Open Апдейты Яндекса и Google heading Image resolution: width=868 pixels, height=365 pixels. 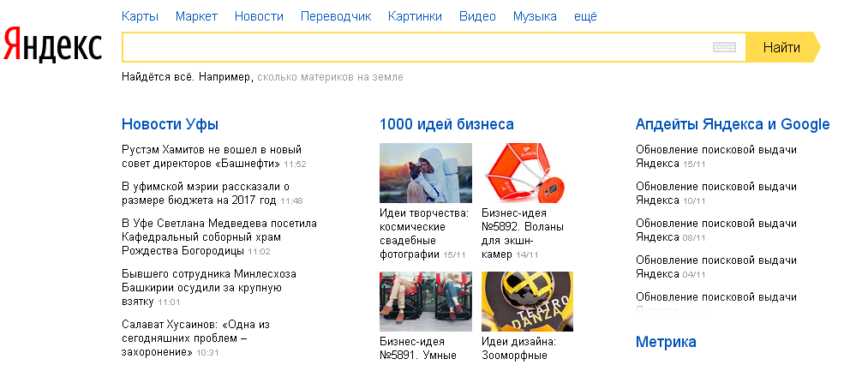tap(733, 124)
